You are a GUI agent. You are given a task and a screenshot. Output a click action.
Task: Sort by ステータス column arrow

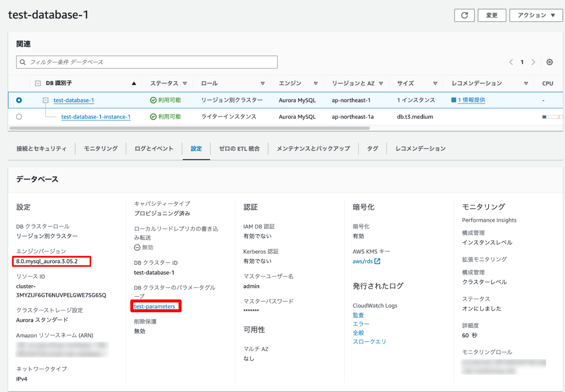(185, 84)
